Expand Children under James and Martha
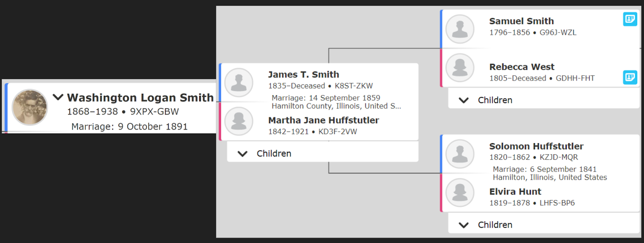This screenshot has width=644, height=243. pos(242,154)
